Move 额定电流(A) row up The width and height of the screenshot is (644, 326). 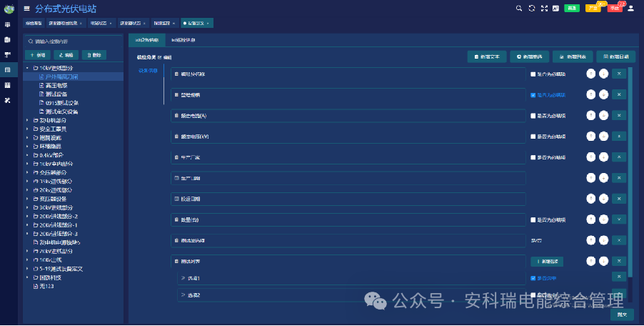click(590, 116)
